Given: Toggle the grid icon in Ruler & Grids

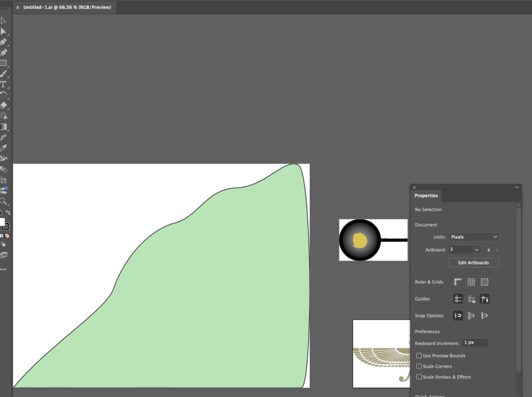Looking at the screenshot, I should (x=471, y=282).
